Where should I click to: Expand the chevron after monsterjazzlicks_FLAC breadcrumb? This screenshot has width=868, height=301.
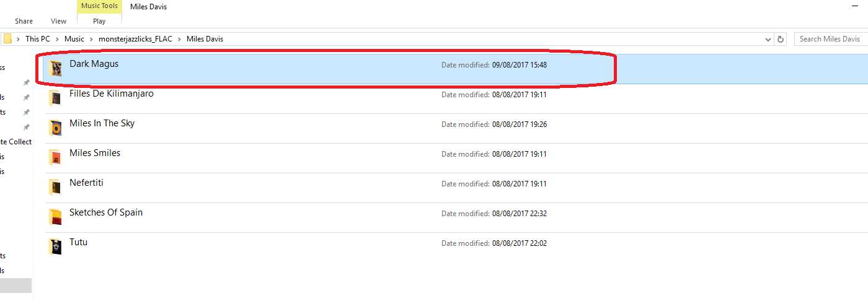point(179,39)
